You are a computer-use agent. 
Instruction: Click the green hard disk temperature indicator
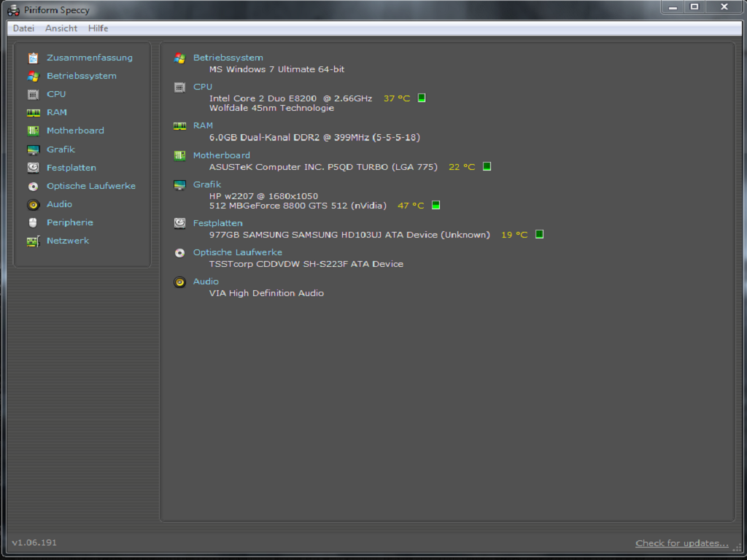coord(539,234)
